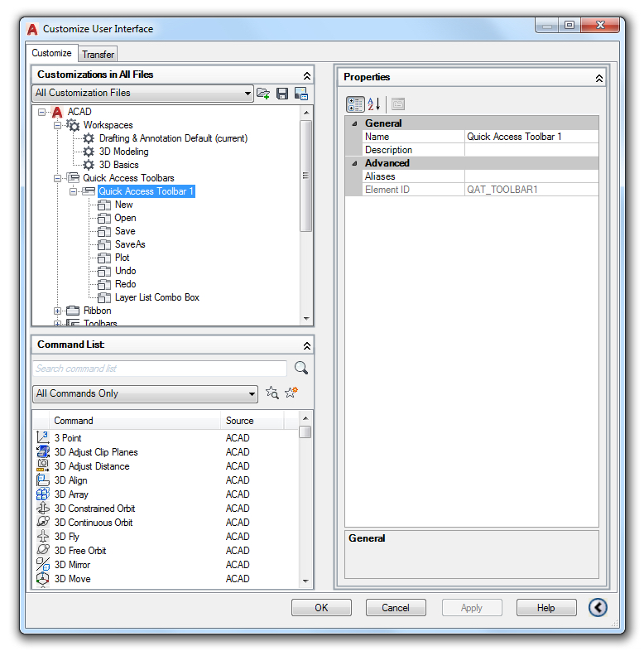Image resolution: width=644 pixels, height=651 pixels.
Task: Collapse the Properties panel
Action: (598, 78)
